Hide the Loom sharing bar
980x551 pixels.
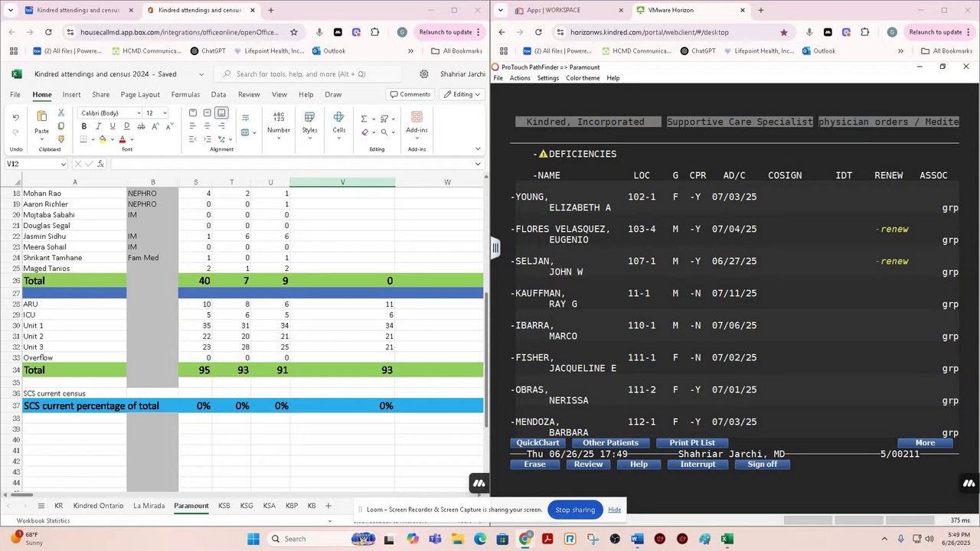[615, 510]
